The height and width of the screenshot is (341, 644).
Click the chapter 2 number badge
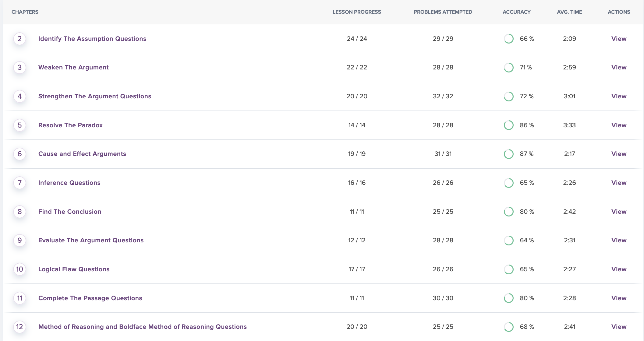pyautogui.click(x=20, y=39)
